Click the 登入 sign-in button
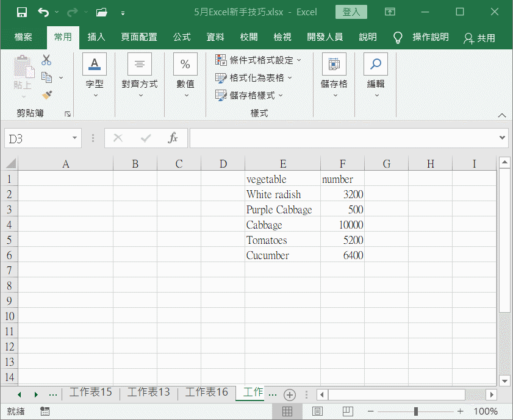 (x=351, y=12)
